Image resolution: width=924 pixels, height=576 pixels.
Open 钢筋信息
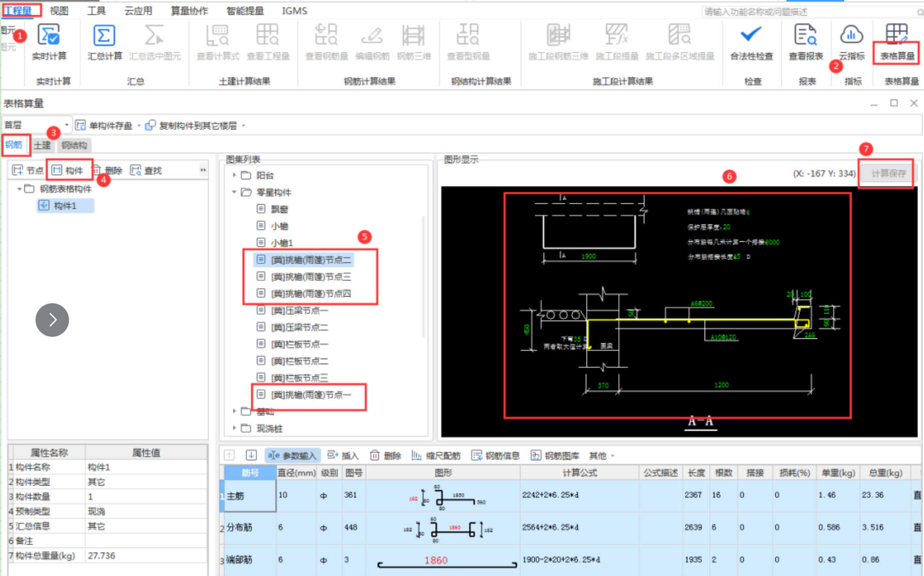click(x=496, y=455)
